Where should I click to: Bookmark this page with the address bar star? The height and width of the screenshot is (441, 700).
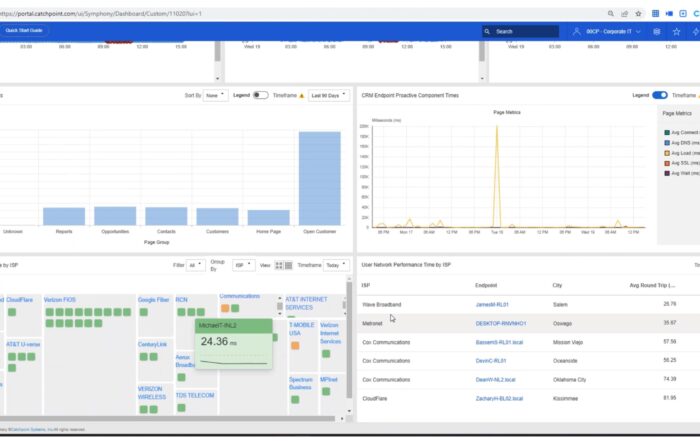[638, 14]
